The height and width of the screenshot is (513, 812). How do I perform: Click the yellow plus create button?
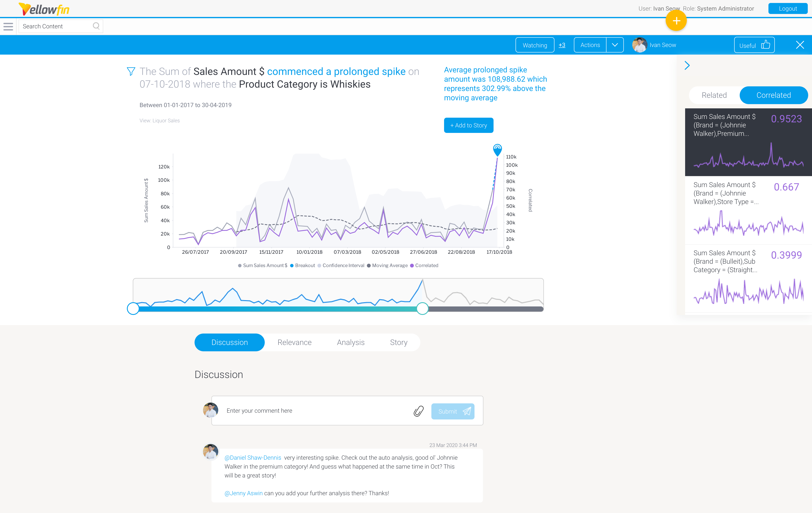(x=676, y=21)
